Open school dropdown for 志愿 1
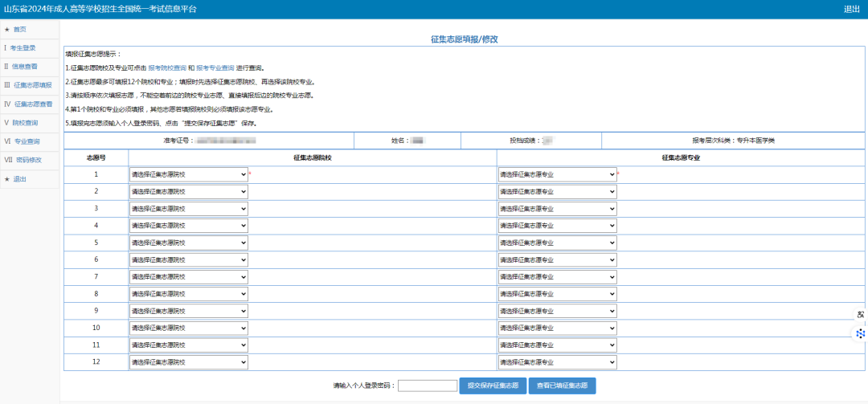Viewport: 868px width, 404px height. (x=188, y=174)
